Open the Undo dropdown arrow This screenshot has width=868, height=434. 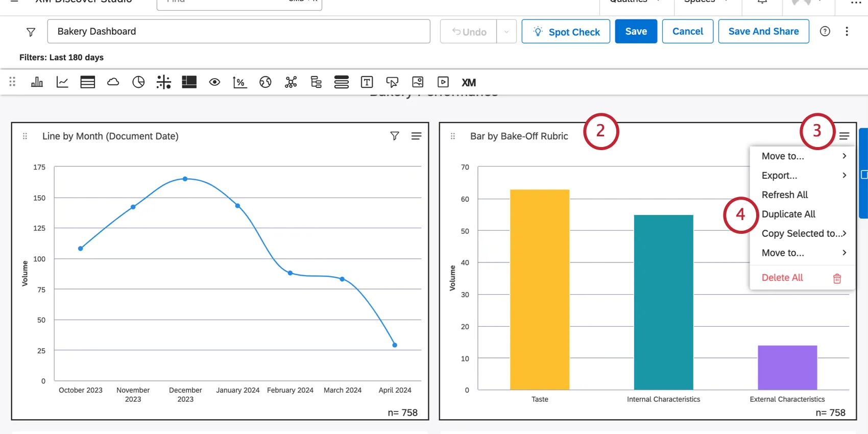[506, 32]
